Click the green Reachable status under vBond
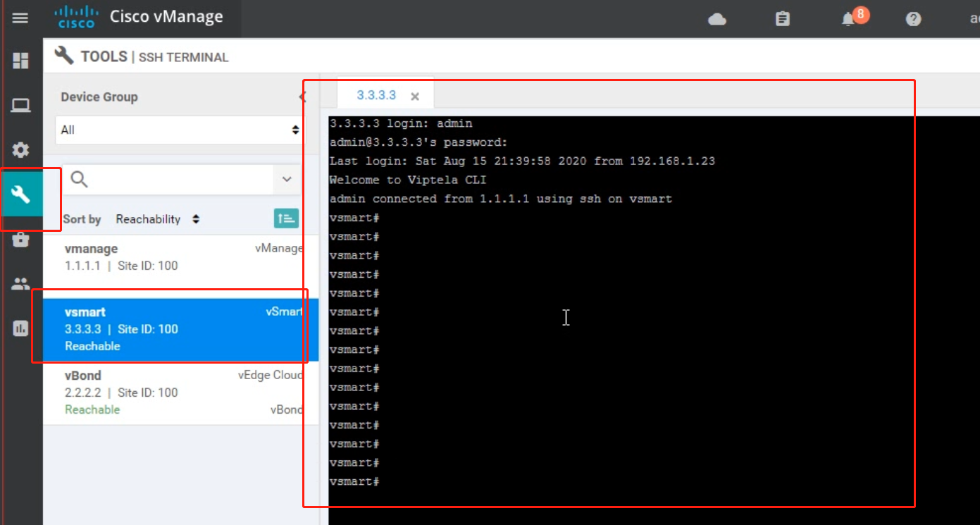 (92, 409)
